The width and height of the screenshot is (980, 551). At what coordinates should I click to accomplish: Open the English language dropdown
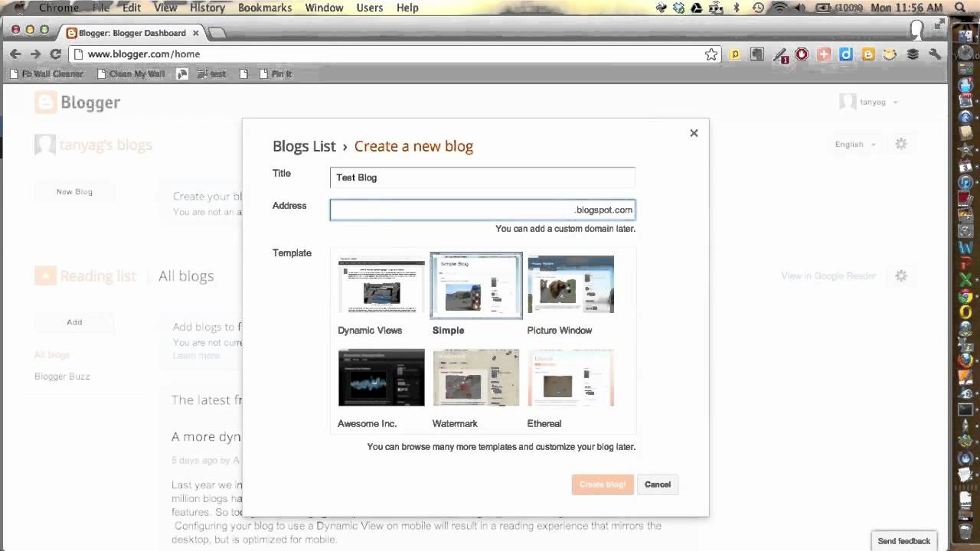[x=855, y=144]
